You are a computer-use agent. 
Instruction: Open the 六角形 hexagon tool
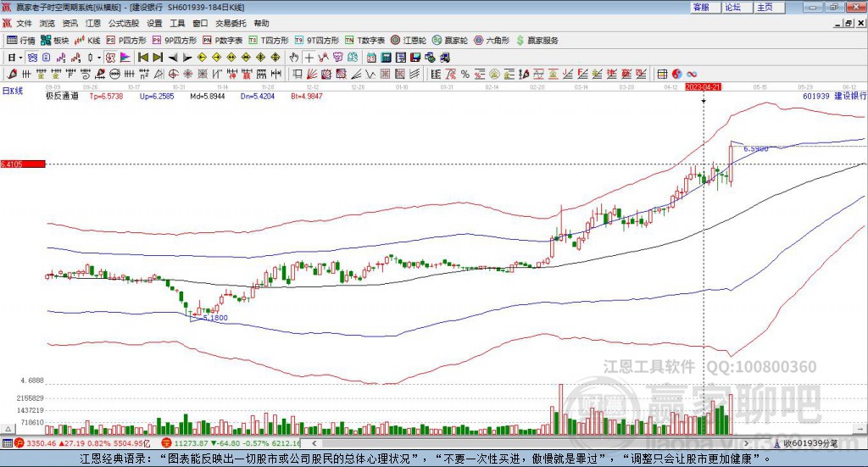pos(492,40)
